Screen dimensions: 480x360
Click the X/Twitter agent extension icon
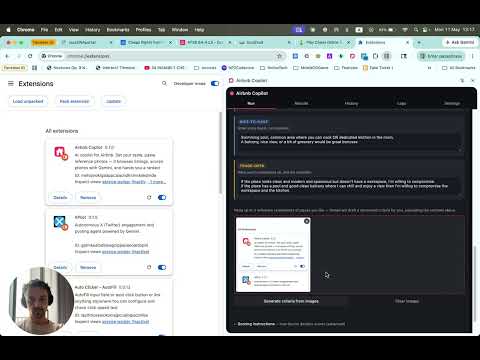60,223
